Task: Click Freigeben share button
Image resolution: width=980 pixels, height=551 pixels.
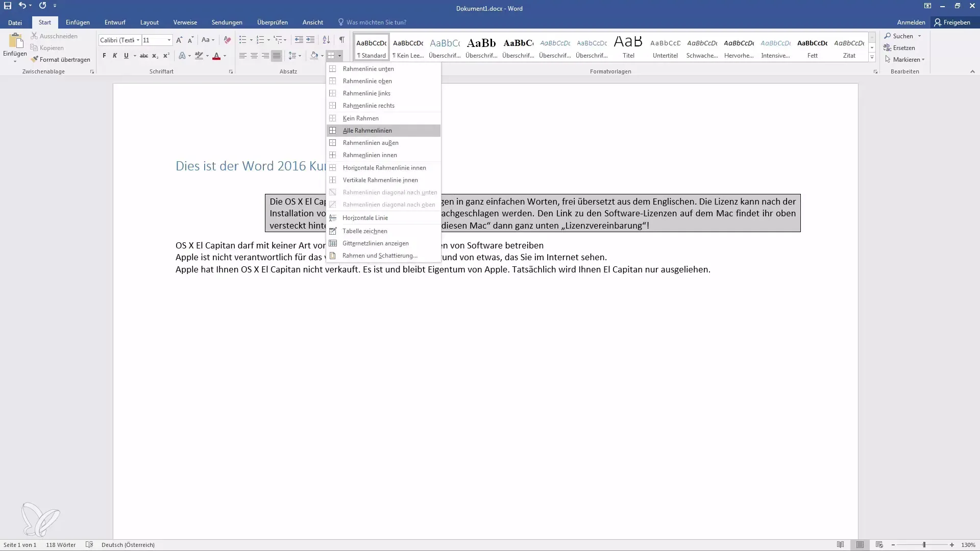Action: pyautogui.click(x=952, y=22)
